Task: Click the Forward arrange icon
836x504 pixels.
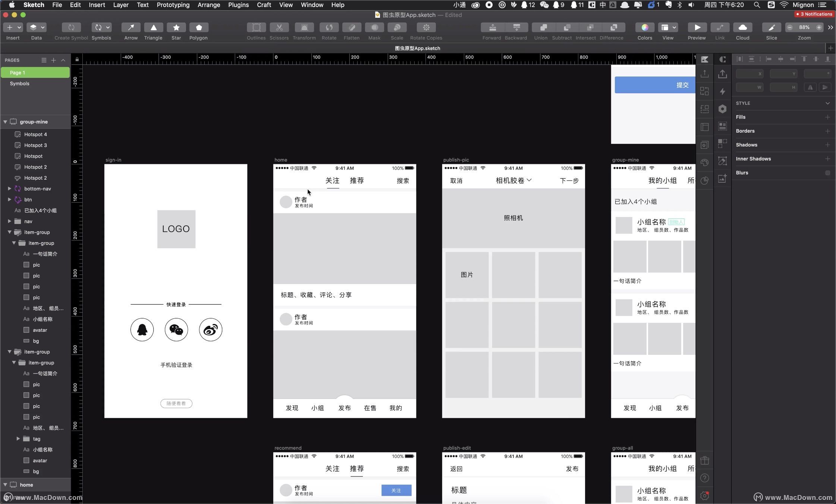Action: pyautogui.click(x=492, y=28)
